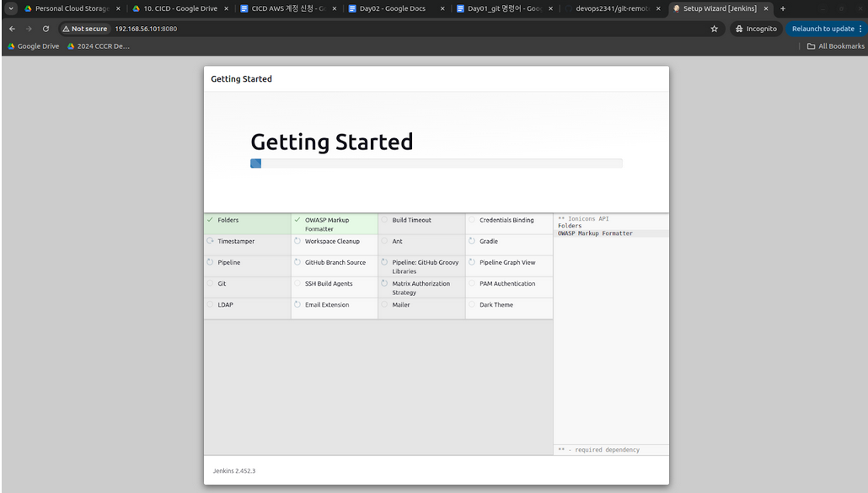Click the PAM Authentication plugin label
The height and width of the screenshot is (493, 868).
click(x=507, y=283)
